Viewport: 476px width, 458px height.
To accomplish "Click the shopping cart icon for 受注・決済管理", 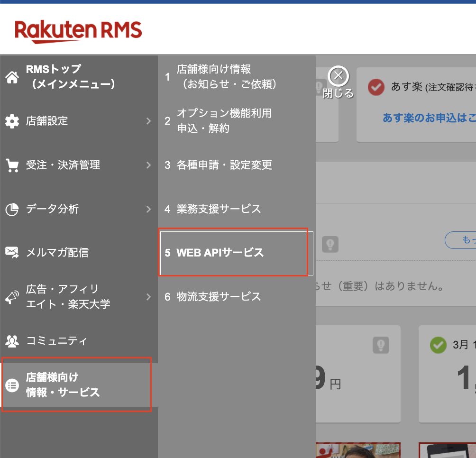I will coord(12,165).
